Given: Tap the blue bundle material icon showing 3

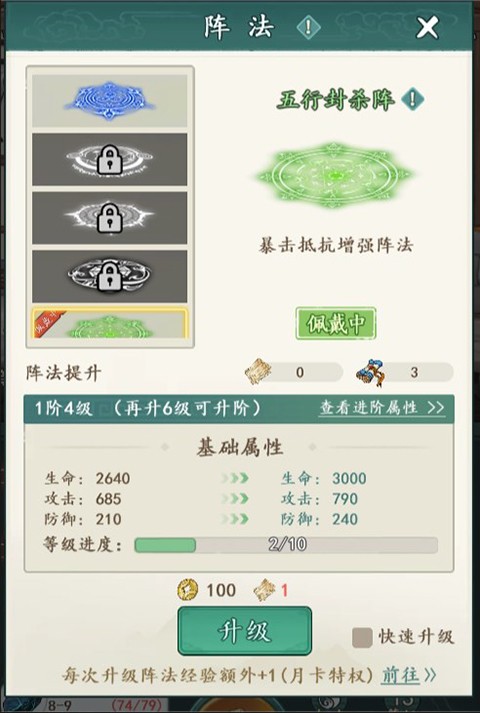Looking at the screenshot, I should point(370,372).
